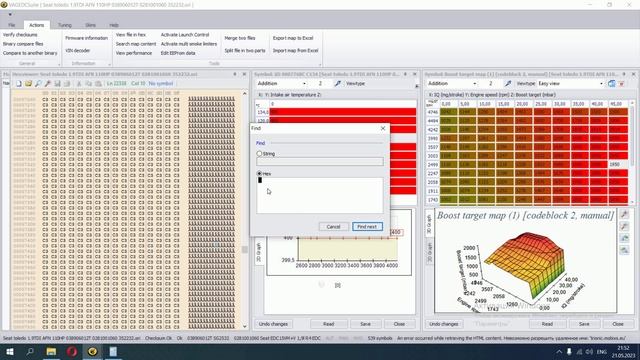Expand the General ribbon group launcher
Screen dimensions: 640x360
[59, 64]
